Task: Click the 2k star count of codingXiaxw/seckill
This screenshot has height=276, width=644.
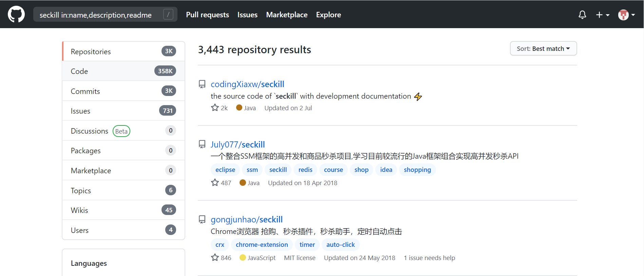Action: pos(220,108)
